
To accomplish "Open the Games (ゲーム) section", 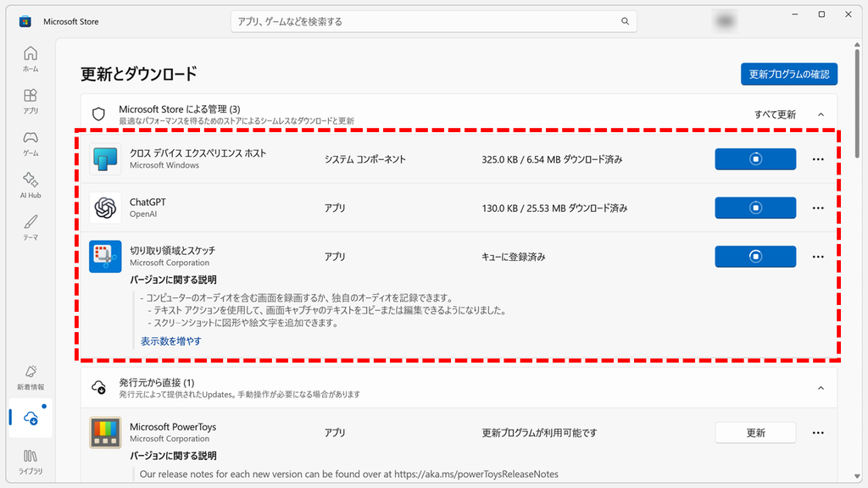I will pyautogui.click(x=31, y=143).
